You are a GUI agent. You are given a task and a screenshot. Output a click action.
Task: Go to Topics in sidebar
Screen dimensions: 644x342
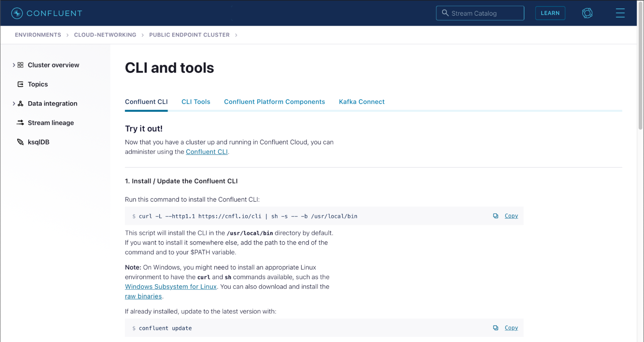tap(38, 84)
